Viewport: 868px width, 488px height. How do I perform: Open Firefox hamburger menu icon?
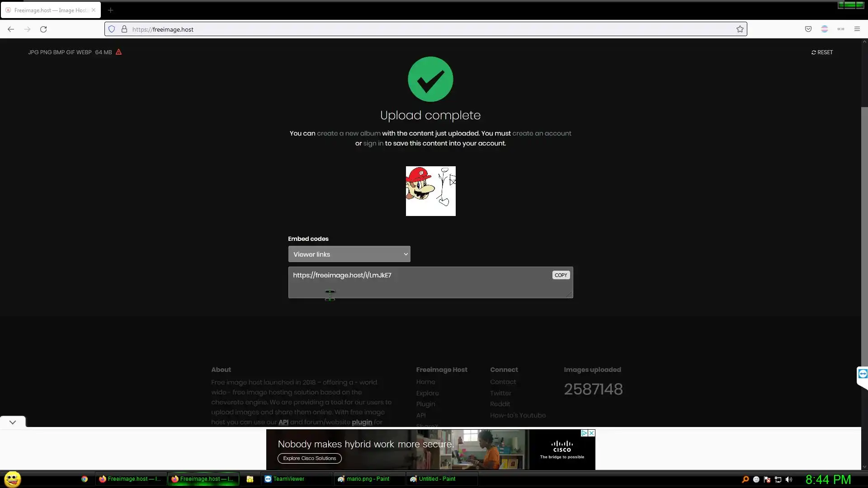[857, 29]
